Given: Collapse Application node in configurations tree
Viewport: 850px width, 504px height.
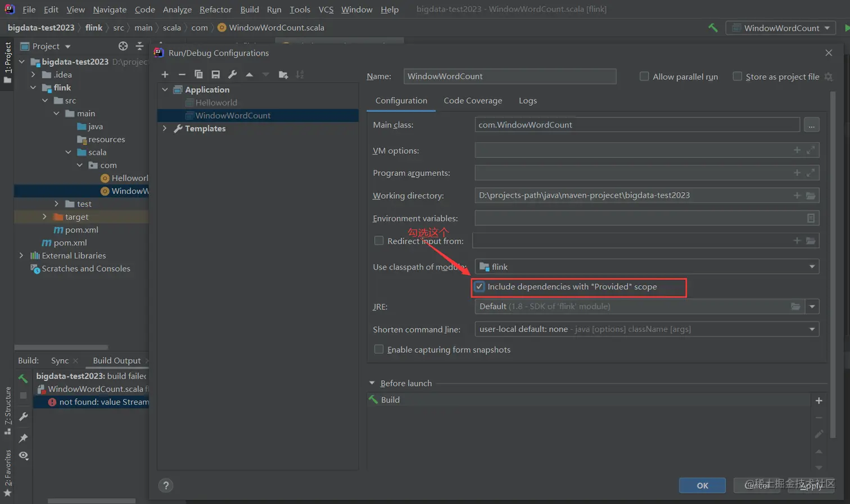Looking at the screenshot, I should pos(165,89).
